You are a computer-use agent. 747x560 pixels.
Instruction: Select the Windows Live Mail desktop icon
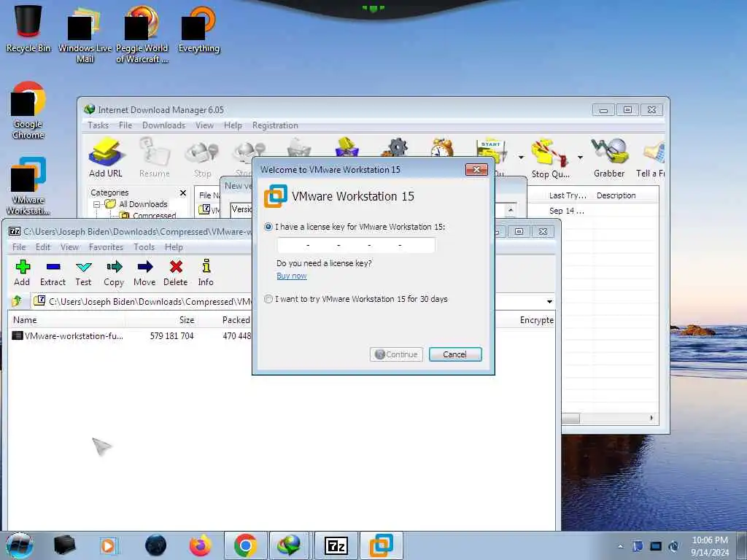click(x=85, y=34)
